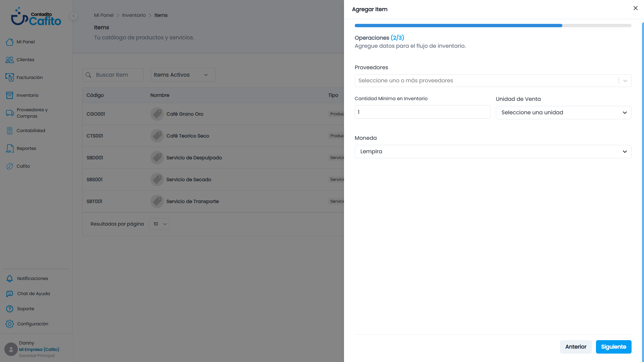Open the Items Activos filter dropdown
Screen dimensions: 644x362
click(x=183, y=75)
